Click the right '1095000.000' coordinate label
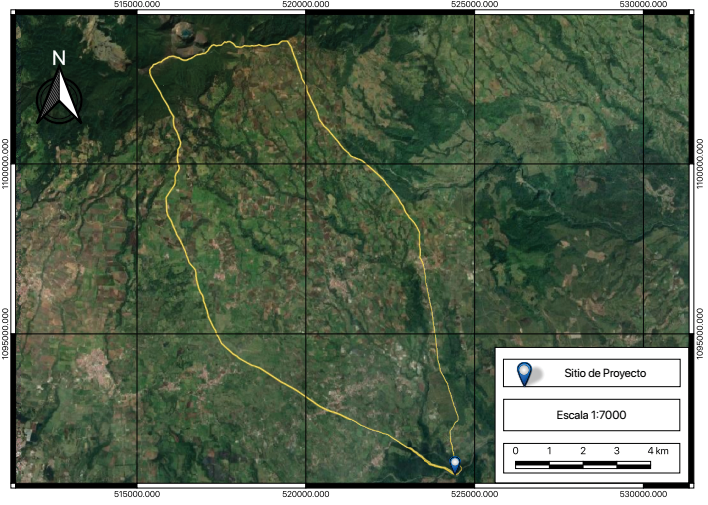The width and height of the screenshot is (708, 505). coord(700,334)
